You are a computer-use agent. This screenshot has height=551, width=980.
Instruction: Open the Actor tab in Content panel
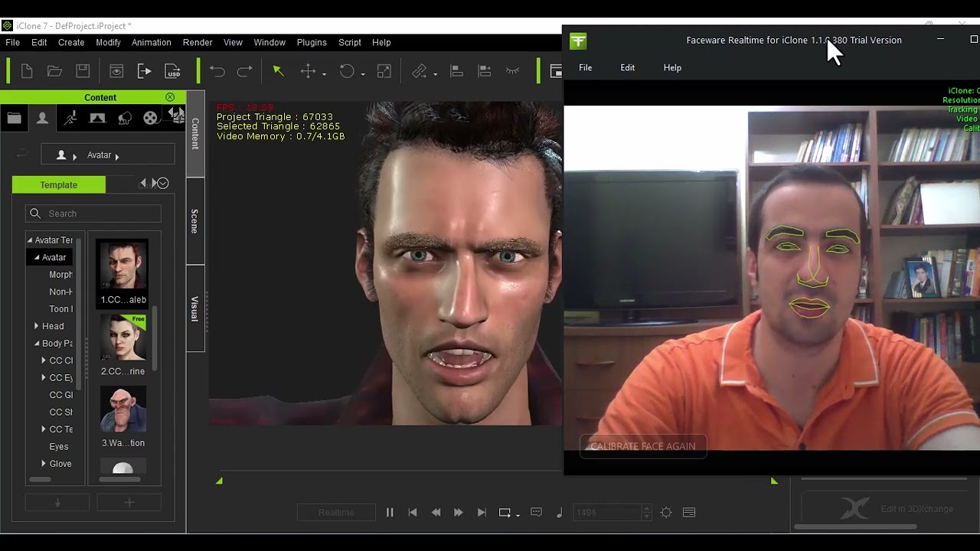42,118
